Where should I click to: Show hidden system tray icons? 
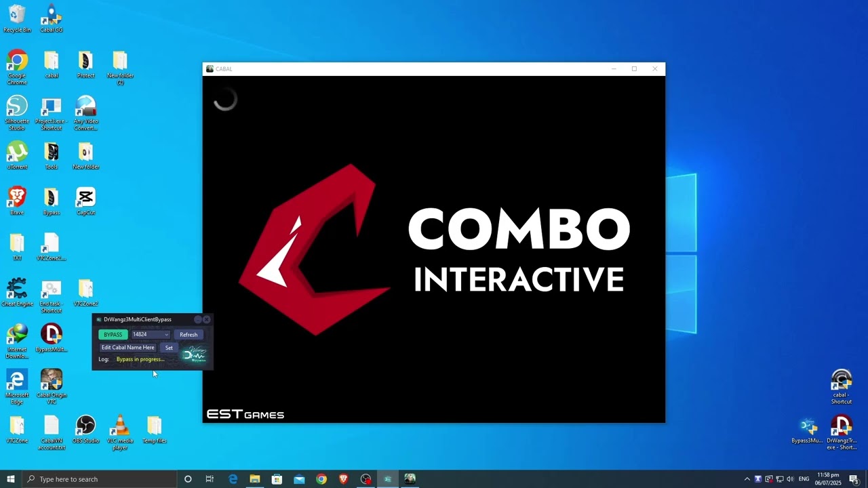(x=747, y=479)
